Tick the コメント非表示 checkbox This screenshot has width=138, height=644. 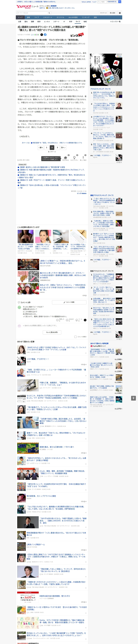point(75,336)
